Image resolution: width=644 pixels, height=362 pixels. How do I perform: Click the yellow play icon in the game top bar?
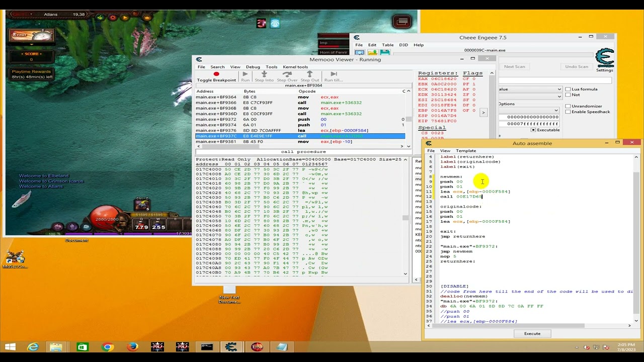coord(125,18)
